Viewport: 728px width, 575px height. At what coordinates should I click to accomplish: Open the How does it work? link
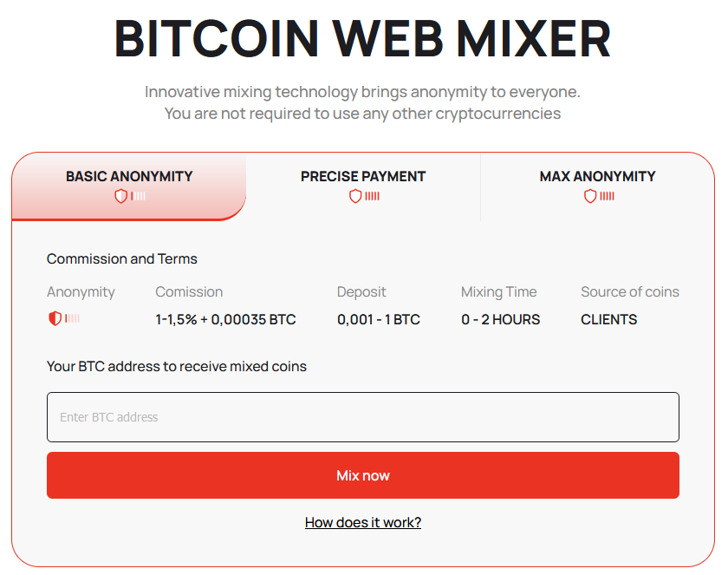[363, 522]
